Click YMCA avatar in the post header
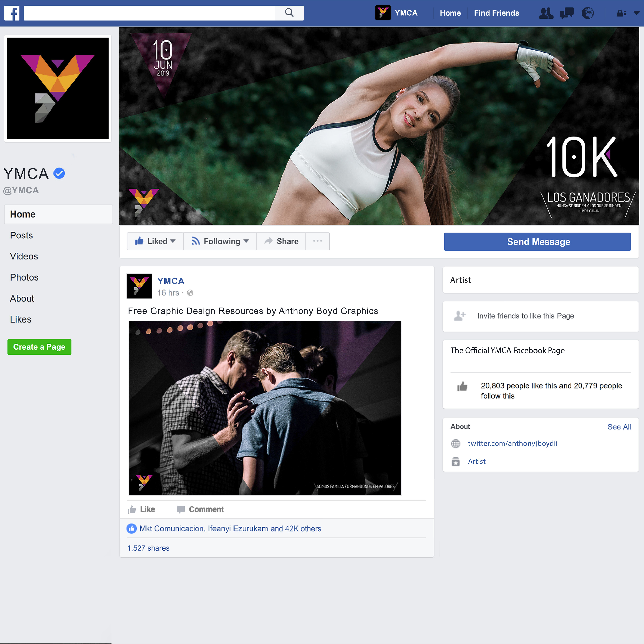Viewport: 644px width, 644px height. 139,286
